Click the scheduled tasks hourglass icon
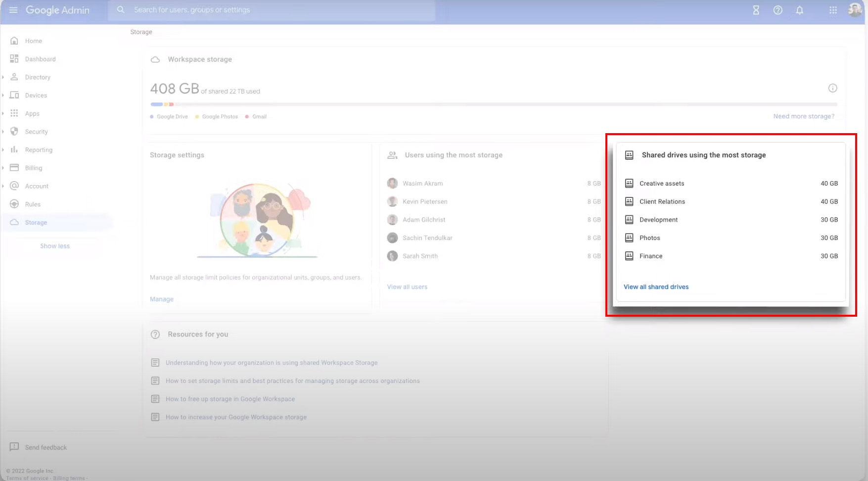Viewport: 868px width, 481px height. [x=756, y=10]
